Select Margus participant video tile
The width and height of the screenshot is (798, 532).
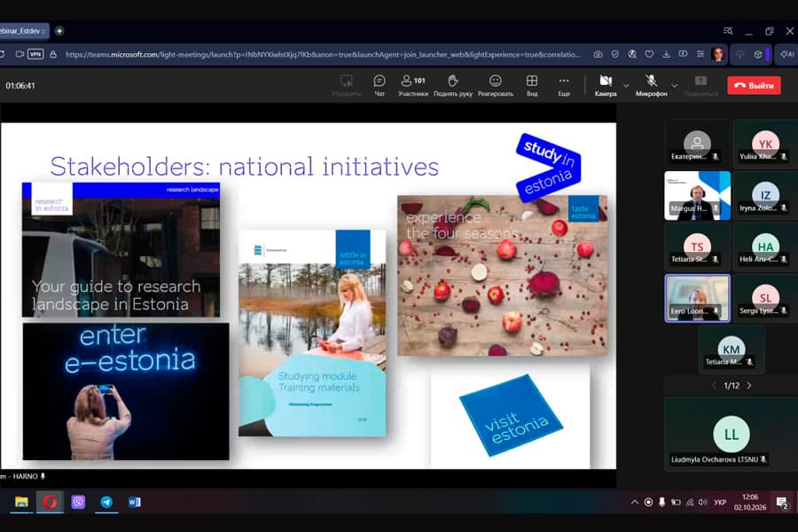(697, 195)
